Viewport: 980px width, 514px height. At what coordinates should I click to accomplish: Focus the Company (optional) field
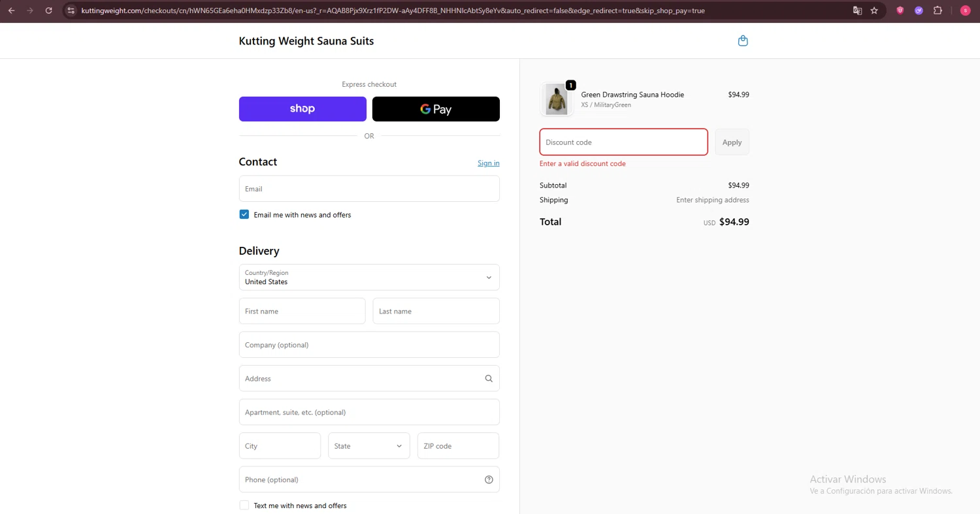click(369, 345)
